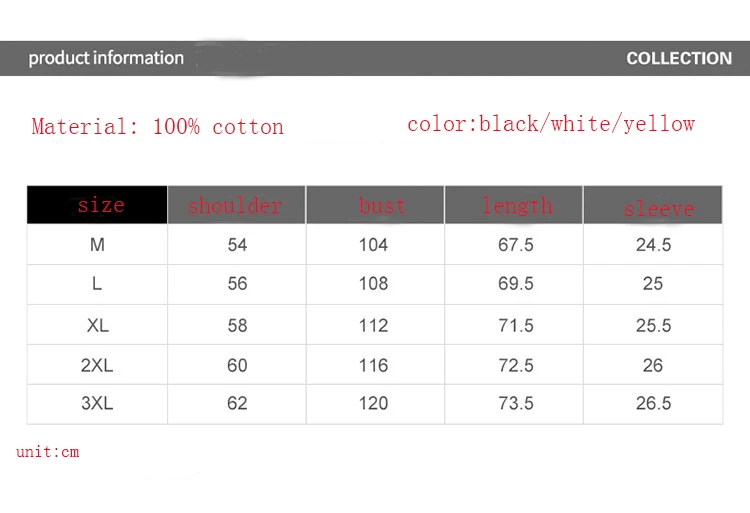The image size is (750, 513).
Task: Click the XL size row label
Action: [98, 326]
